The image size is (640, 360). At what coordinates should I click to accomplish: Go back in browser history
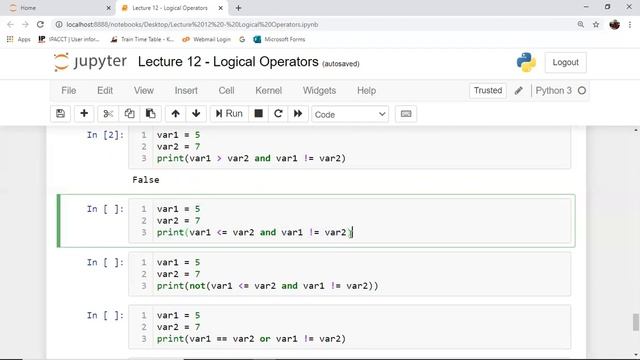coord(11,24)
